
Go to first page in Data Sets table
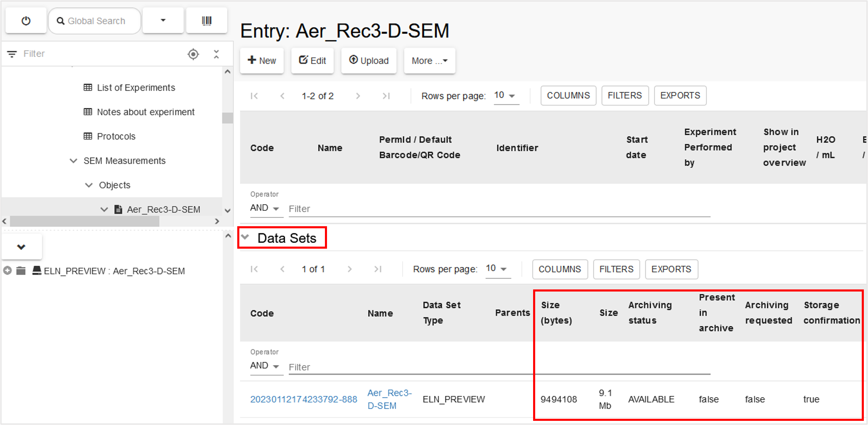tap(254, 269)
